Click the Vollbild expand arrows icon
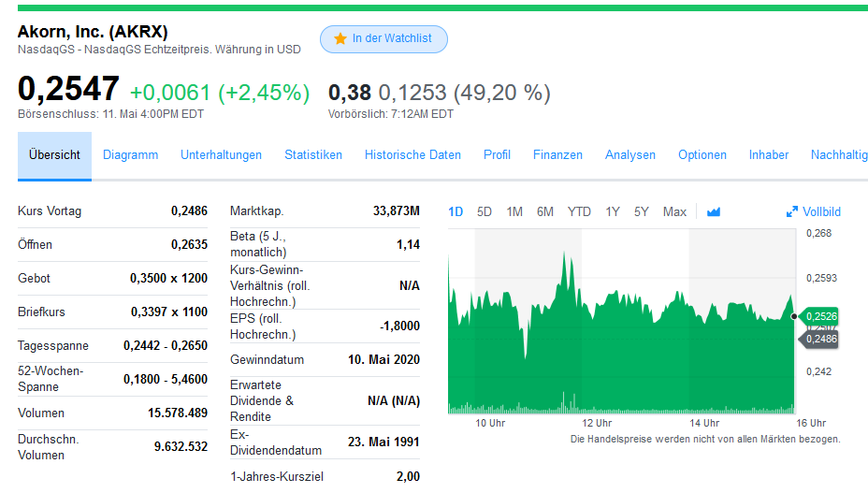The height and width of the screenshot is (493, 868). point(792,212)
